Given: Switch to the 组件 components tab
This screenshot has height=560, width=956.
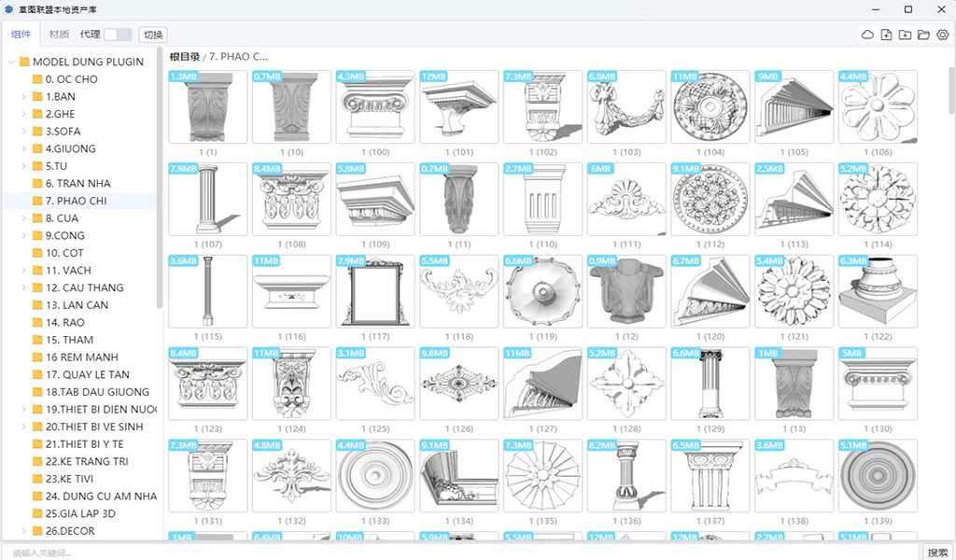Looking at the screenshot, I should click(x=21, y=35).
